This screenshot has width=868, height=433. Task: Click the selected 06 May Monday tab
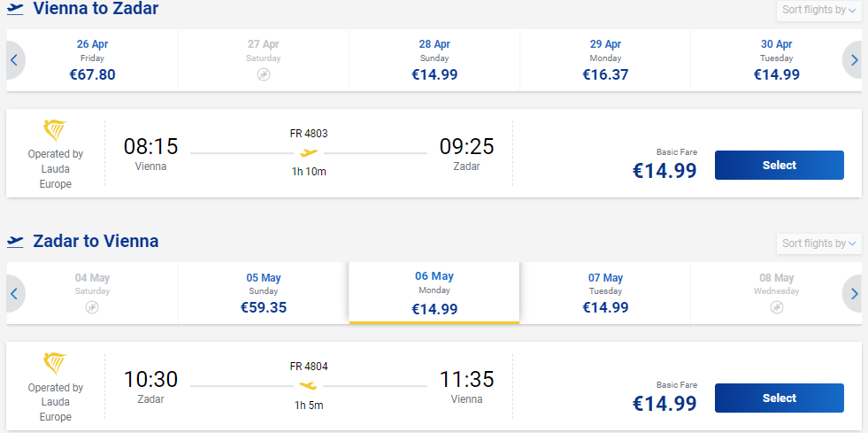[x=434, y=293]
